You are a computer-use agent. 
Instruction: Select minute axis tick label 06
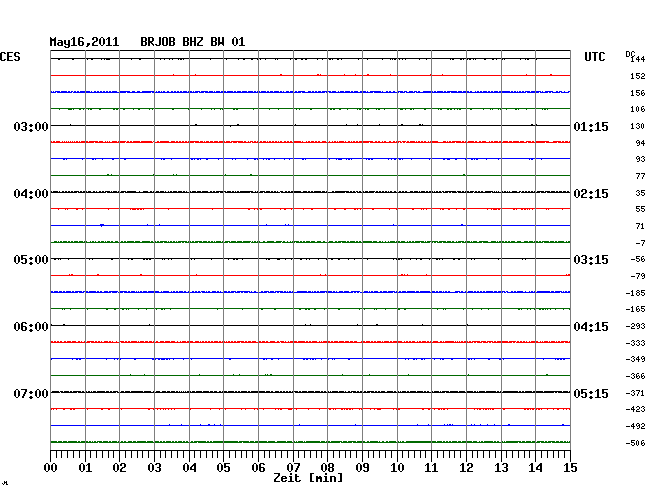coord(258,468)
